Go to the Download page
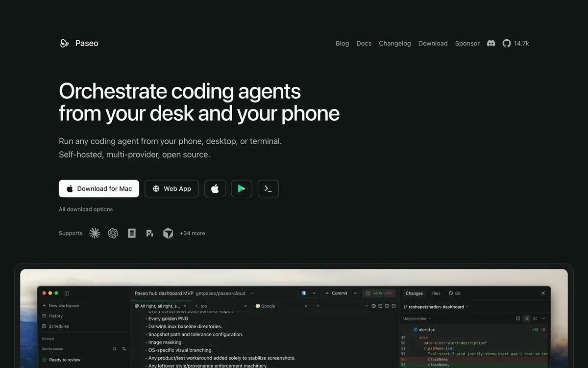Image resolution: width=588 pixels, height=368 pixels. coord(433,43)
